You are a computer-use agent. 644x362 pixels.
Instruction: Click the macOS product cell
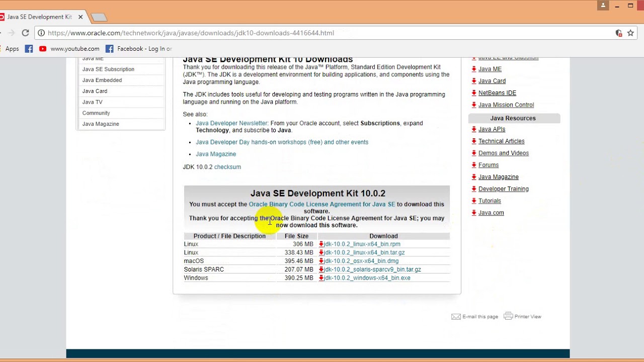click(230, 261)
